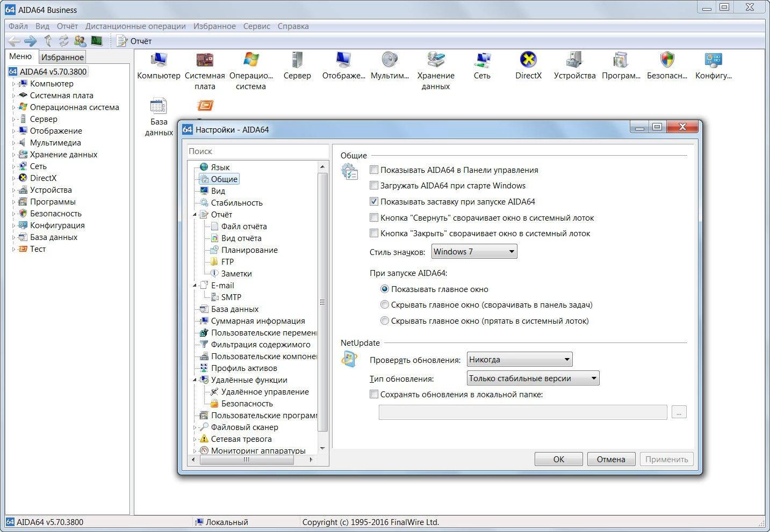The width and height of the screenshot is (770, 532).
Task: Enable Показывать AIDA64 в Панели управления
Action: coord(374,170)
